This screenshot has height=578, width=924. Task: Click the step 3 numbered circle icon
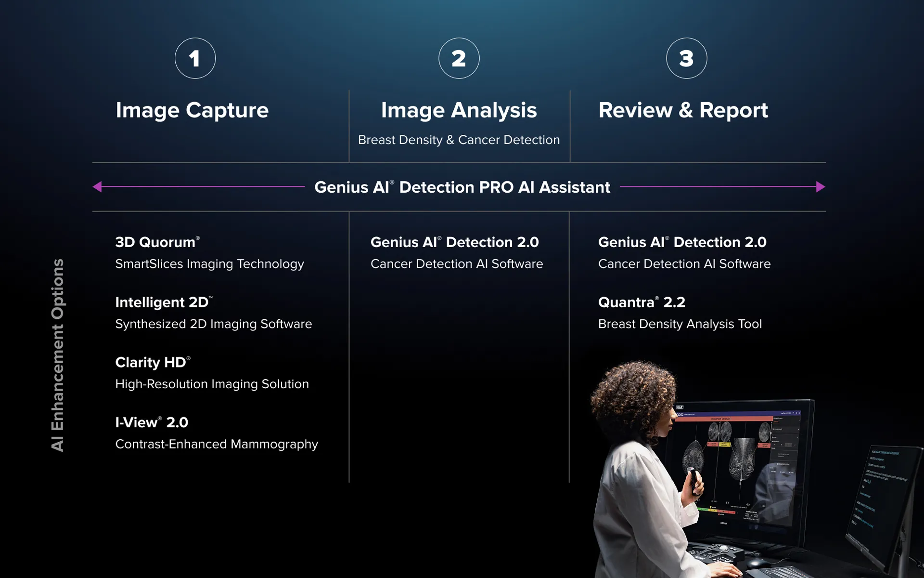[687, 58]
